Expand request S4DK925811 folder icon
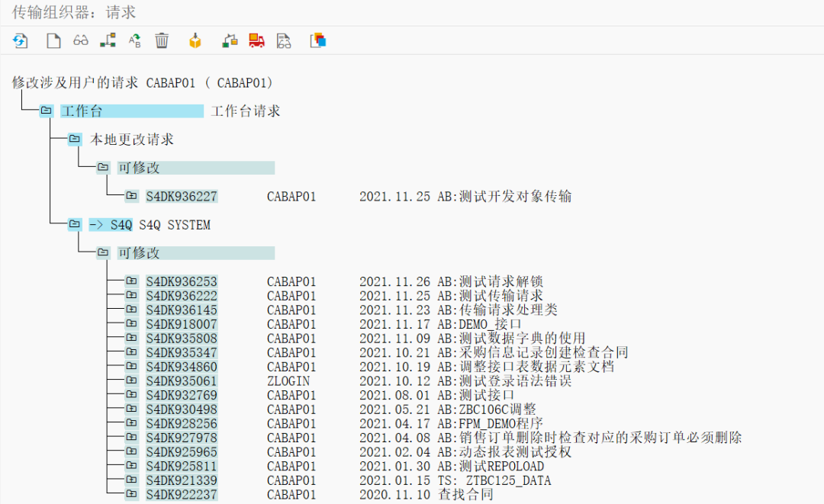Screen dimensions: 824x504 (131, 465)
